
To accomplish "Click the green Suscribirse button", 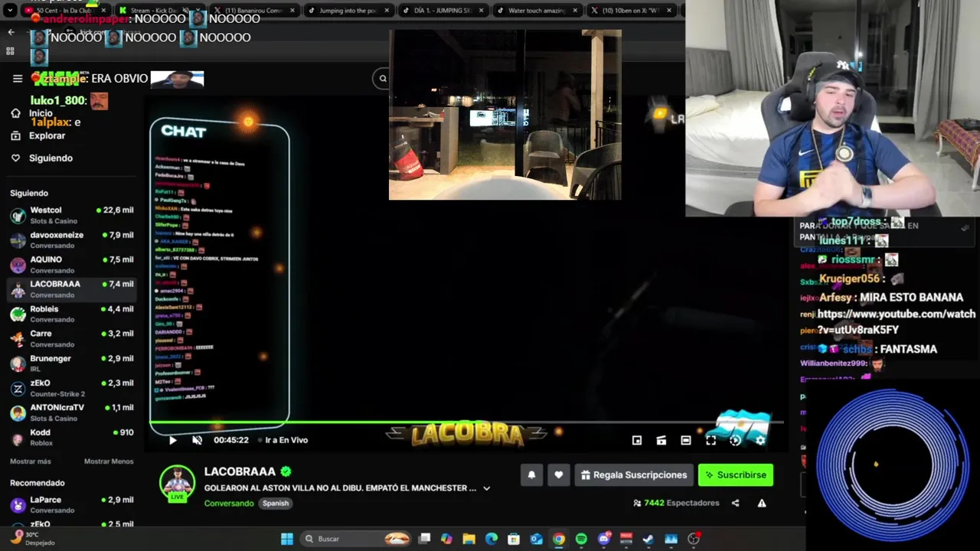I will tap(736, 475).
